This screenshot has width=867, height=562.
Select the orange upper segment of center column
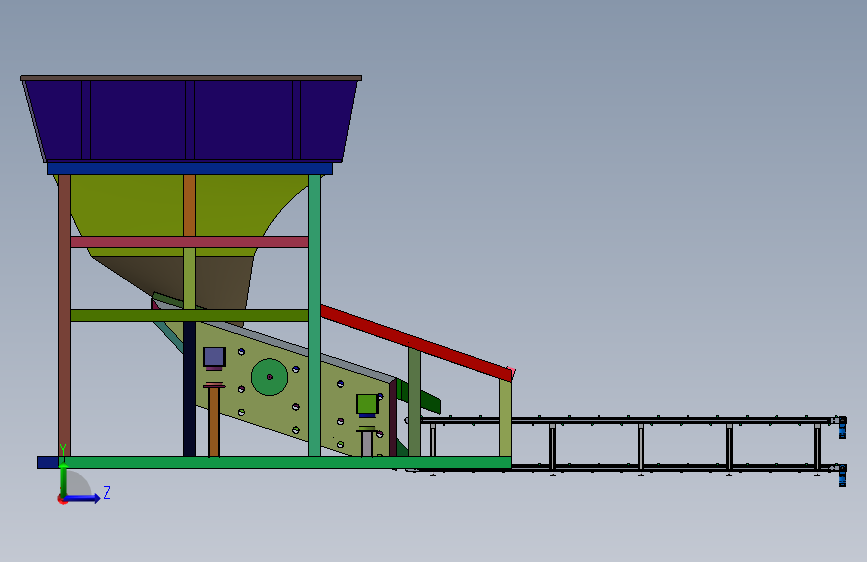pos(189,206)
